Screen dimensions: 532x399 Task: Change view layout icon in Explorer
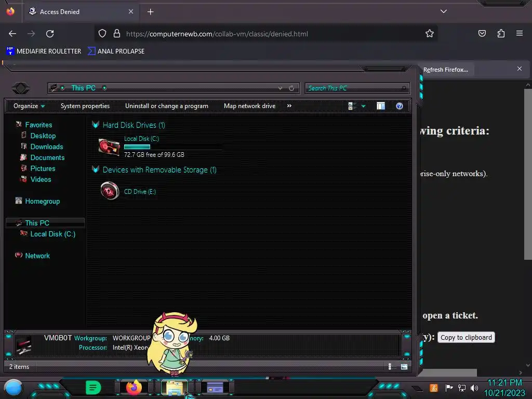[352, 106]
